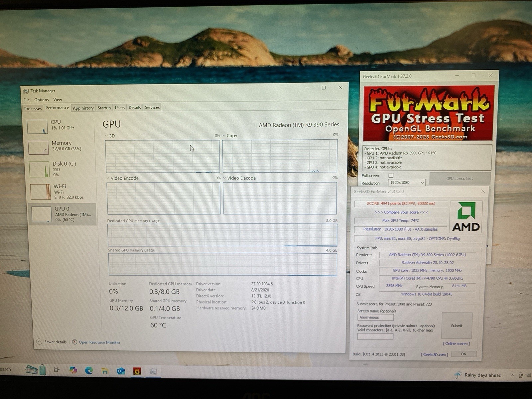This screenshot has width=532, height=399.
Task: Click the password protection input field
Action: click(375, 336)
